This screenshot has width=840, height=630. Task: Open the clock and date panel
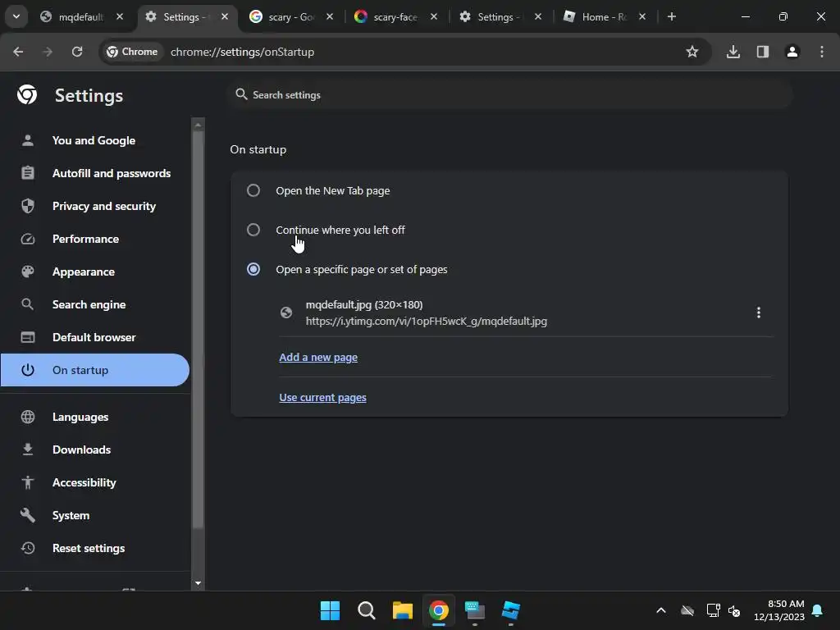[779, 610]
